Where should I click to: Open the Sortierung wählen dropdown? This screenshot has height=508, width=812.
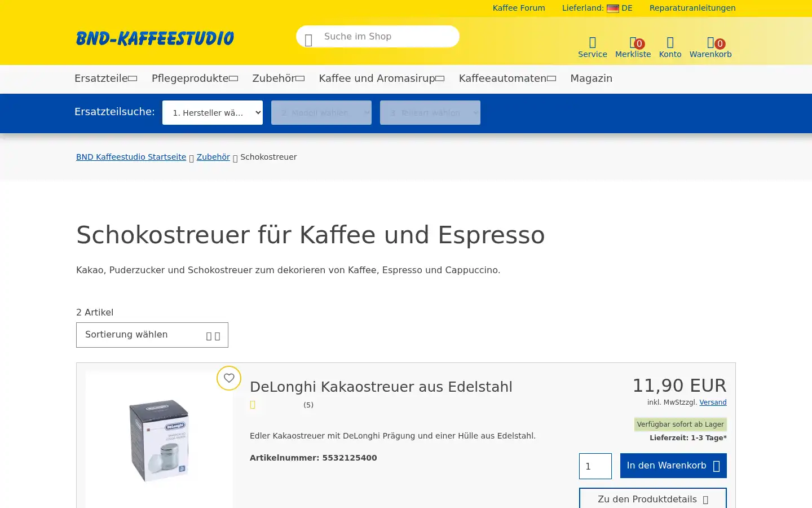click(152, 335)
